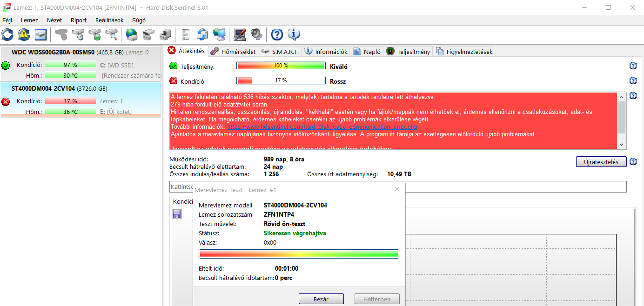The width and height of the screenshot is (644, 306).
Task: Click the globe with monitor toolbar icon
Action: point(219,34)
